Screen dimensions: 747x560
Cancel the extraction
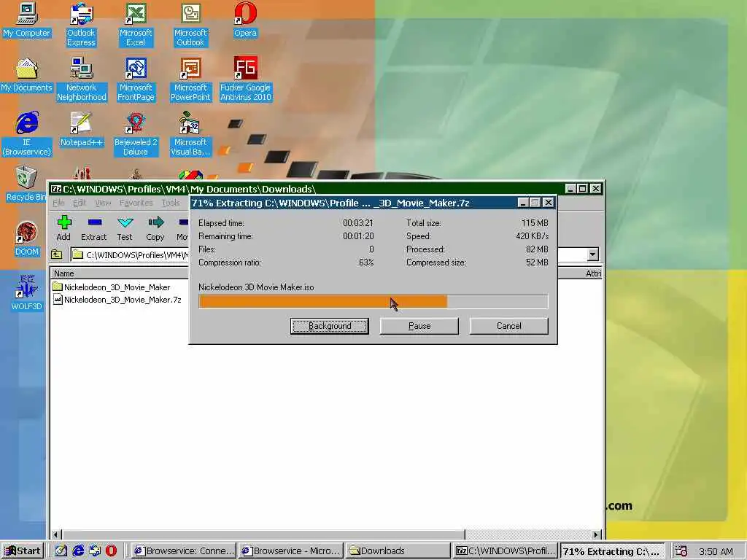pos(508,326)
